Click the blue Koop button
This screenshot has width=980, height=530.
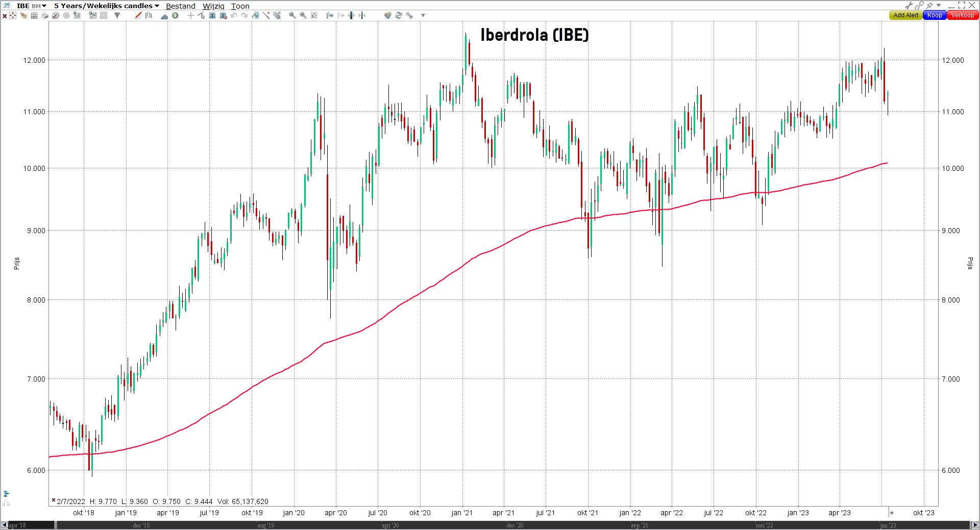pyautogui.click(x=935, y=15)
